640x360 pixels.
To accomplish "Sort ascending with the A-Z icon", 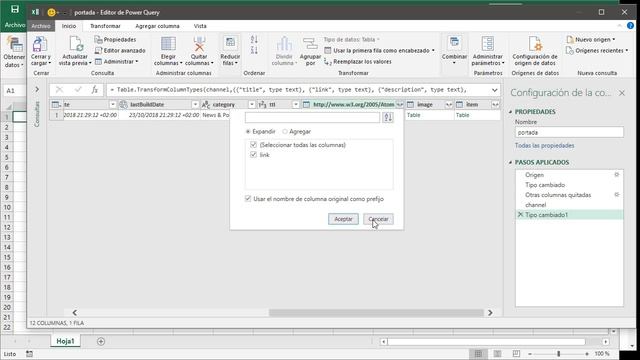I will (x=254, y=40).
